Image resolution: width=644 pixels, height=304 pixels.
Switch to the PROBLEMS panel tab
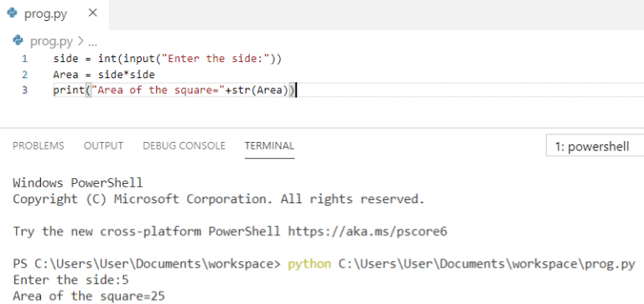tap(39, 145)
